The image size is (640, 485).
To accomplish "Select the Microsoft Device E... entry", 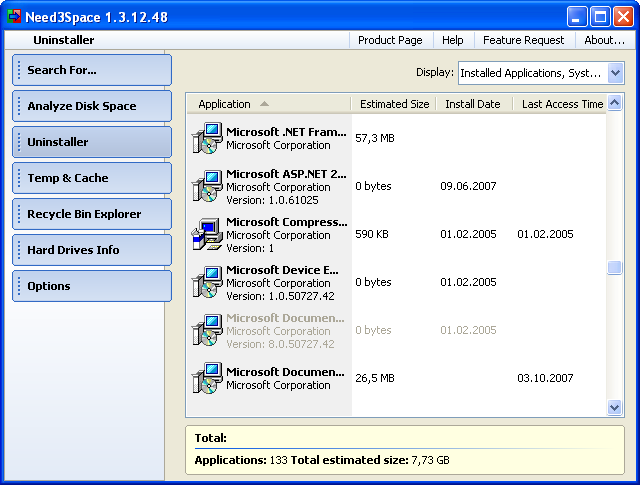I will tap(282, 270).
